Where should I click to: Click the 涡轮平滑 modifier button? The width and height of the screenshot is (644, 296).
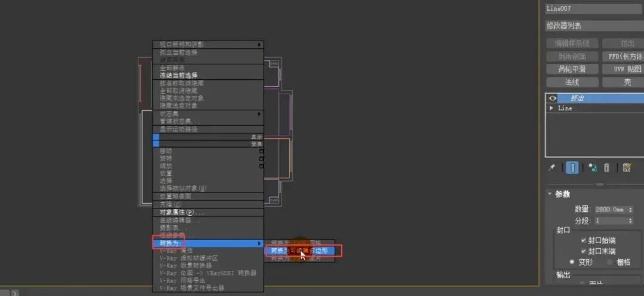[x=572, y=69]
